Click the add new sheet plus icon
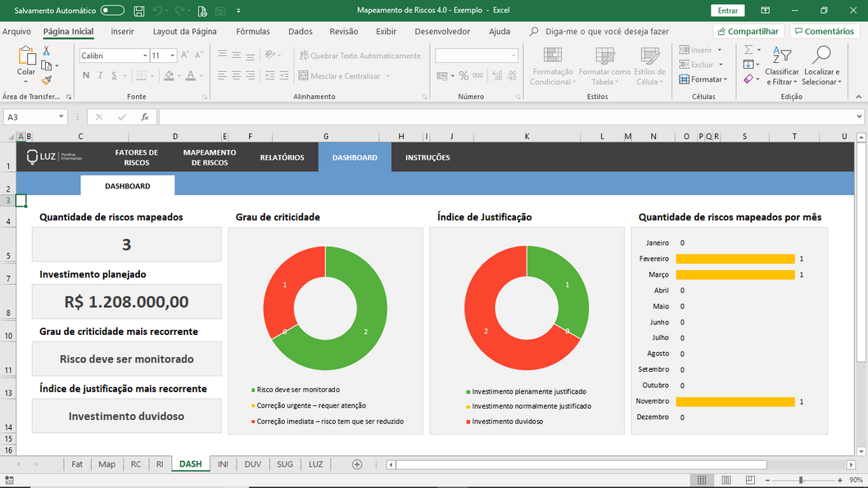The height and width of the screenshot is (488, 868). (x=357, y=464)
